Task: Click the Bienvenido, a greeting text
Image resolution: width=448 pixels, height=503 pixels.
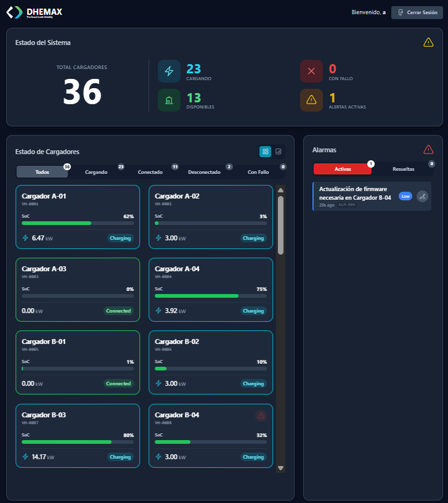Action: [369, 12]
